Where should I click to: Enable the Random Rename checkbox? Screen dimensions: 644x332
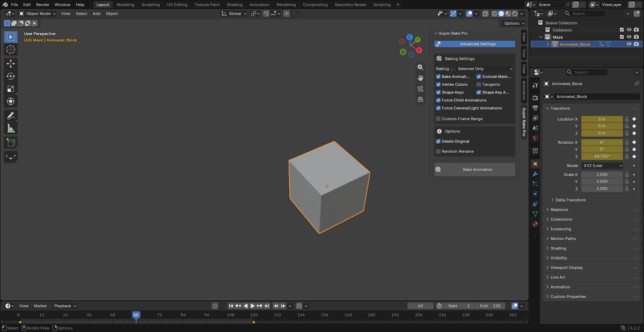pos(438,151)
